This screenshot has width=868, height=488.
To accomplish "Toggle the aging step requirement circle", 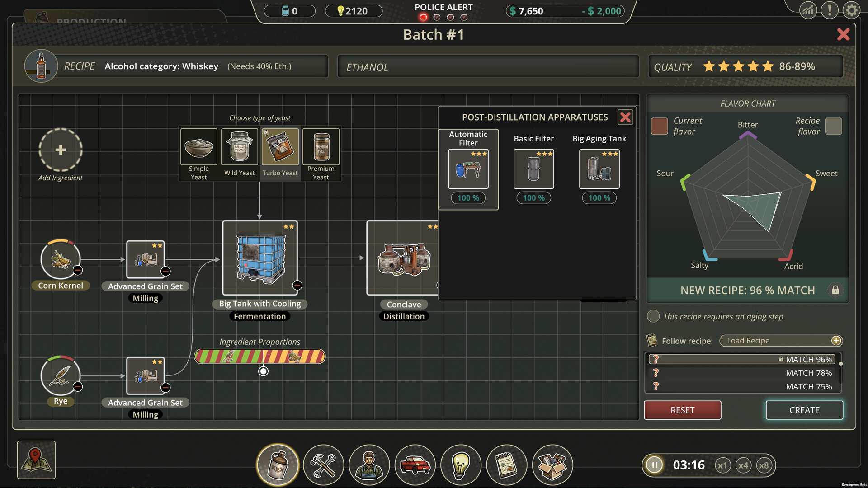I will pos(653,316).
